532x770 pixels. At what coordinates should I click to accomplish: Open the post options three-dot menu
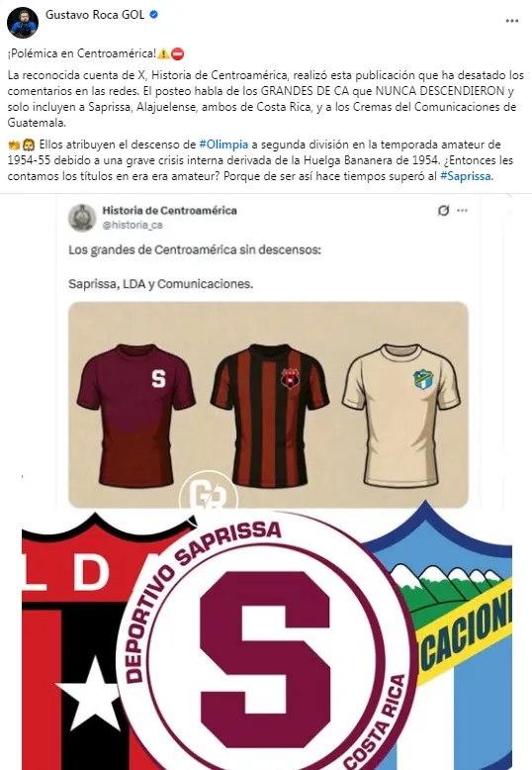[512, 21]
